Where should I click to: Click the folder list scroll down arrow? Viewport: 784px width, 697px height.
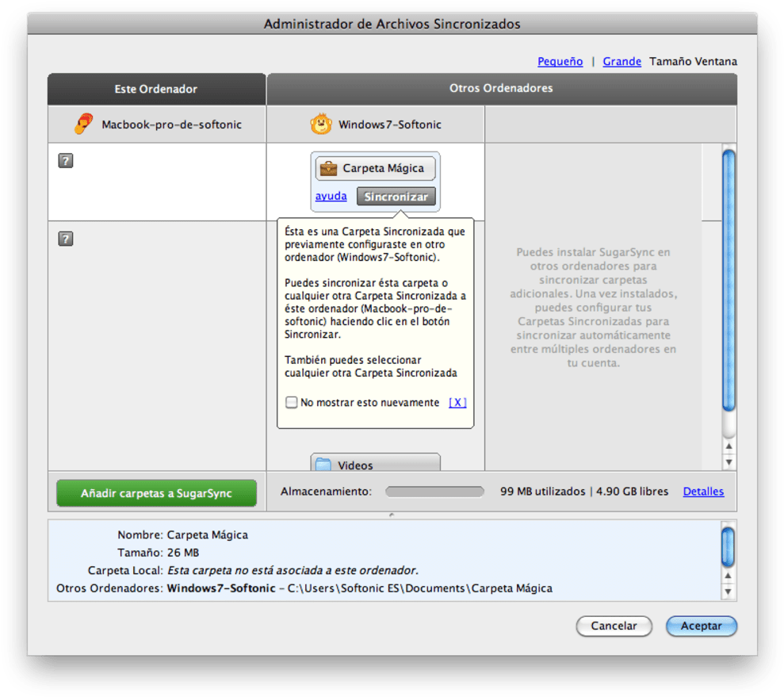coord(729,462)
